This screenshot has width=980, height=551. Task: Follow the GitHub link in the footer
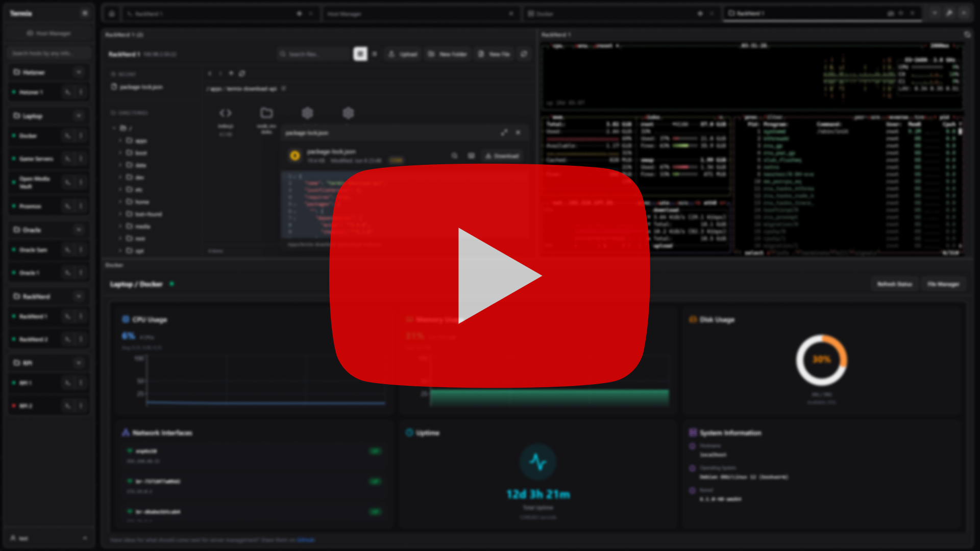coord(306,540)
